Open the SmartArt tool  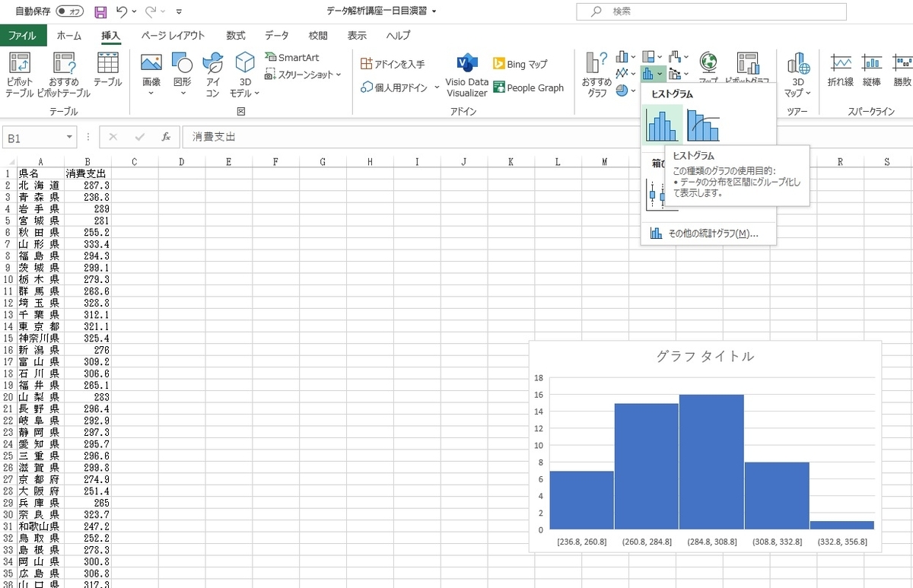coord(291,57)
